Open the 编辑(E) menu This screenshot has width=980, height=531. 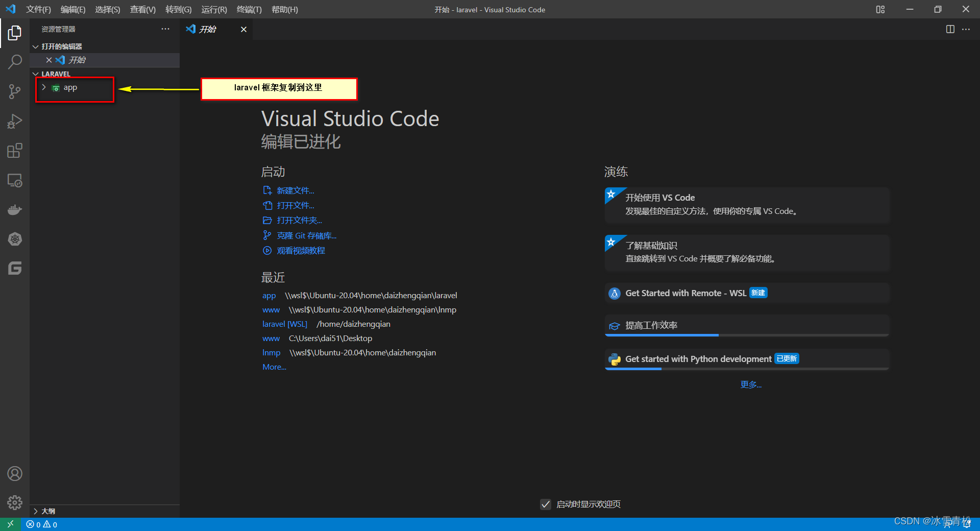pyautogui.click(x=73, y=10)
